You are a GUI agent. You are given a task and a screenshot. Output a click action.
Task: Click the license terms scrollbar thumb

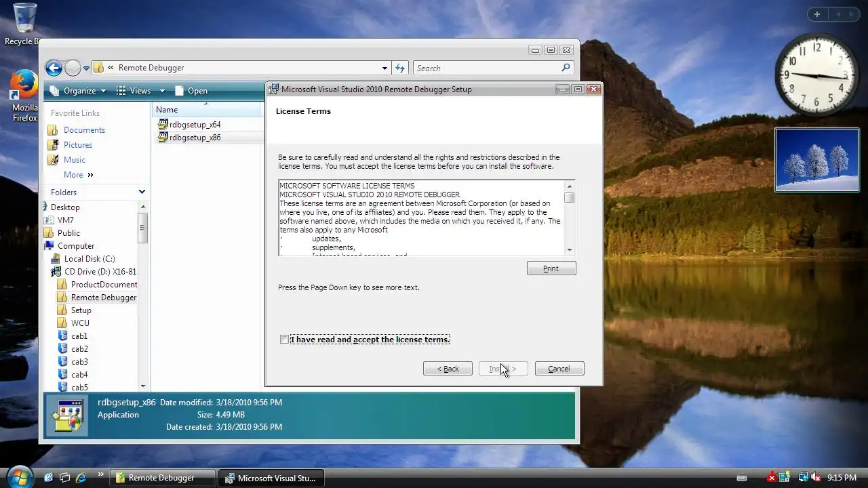570,198
